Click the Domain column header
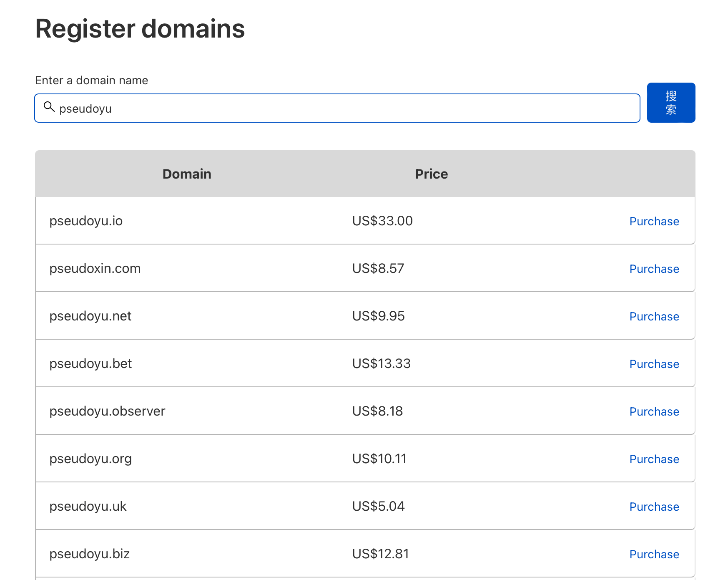The image size is (728, 580). [186, 174]
